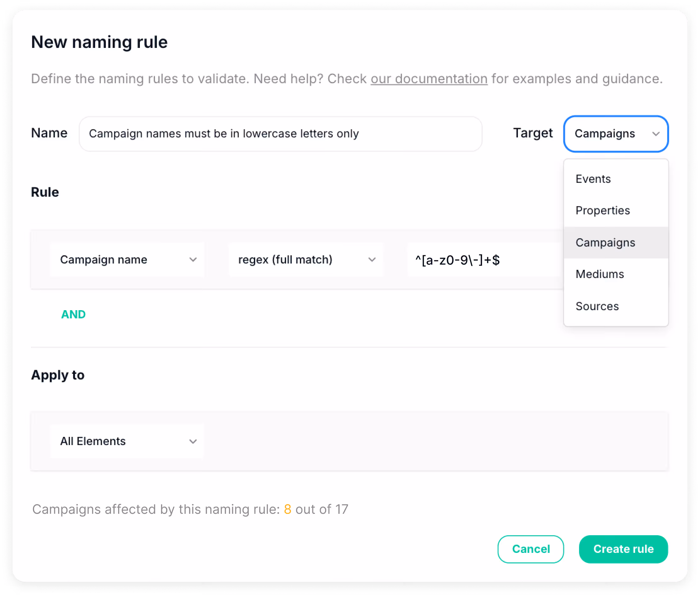
Task: Open the our documentation link
Action: coord(429,79)
